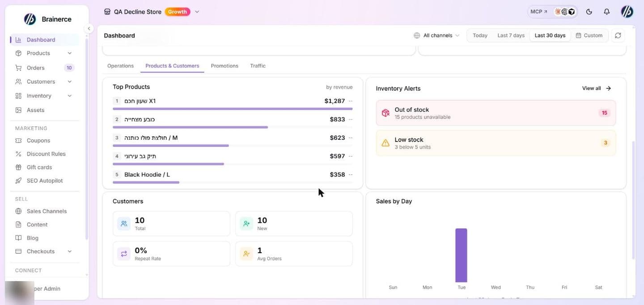Open the Out of stock alert
644x305 pixels.
pyautogui.click(x=496, y=113)
